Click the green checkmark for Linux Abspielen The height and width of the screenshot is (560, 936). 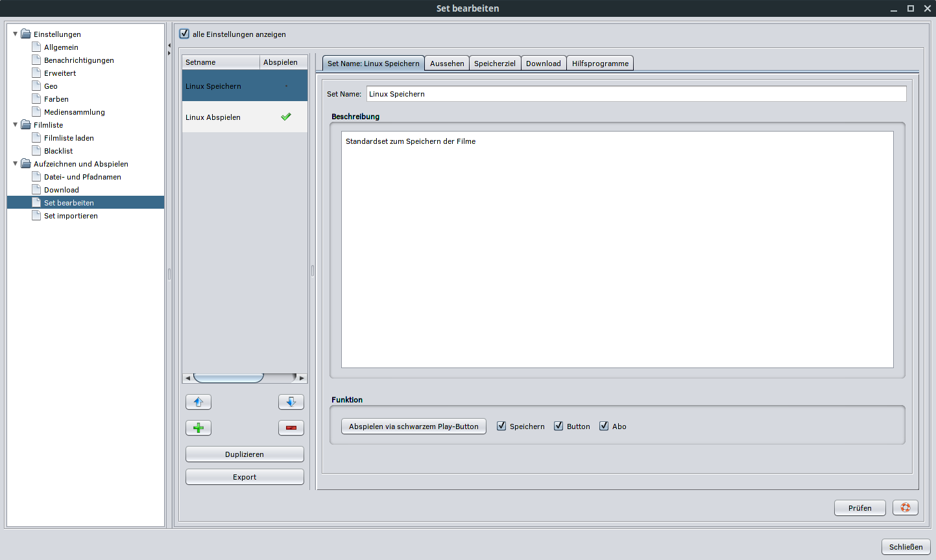click(x=285, y=117)
